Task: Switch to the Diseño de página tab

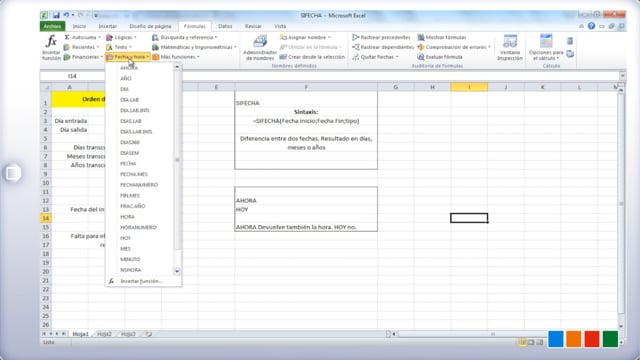Action: pos(150,26)
